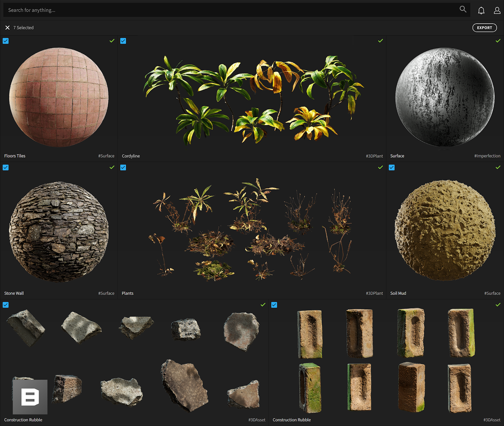The width and height of the screenshot is (504, 426).
Task: Clear the selection with the X icon
Action: click(8, 28)
